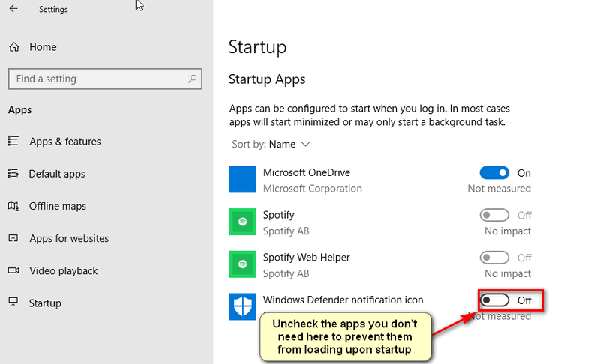Go to Offline maps settings

[58, 206]
